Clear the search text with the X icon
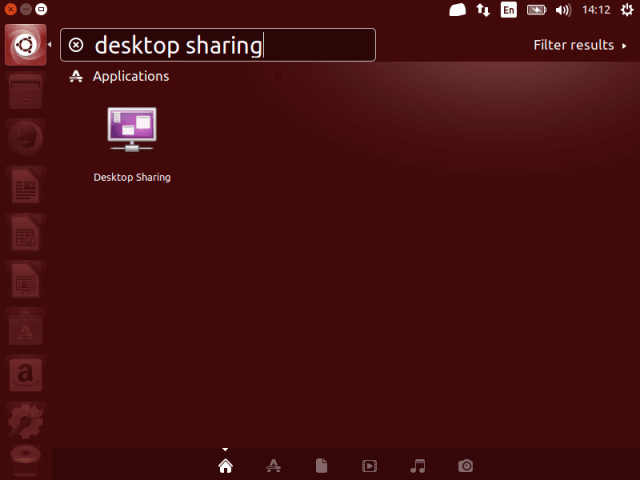 pyautogui.click(x=76, y=45)
